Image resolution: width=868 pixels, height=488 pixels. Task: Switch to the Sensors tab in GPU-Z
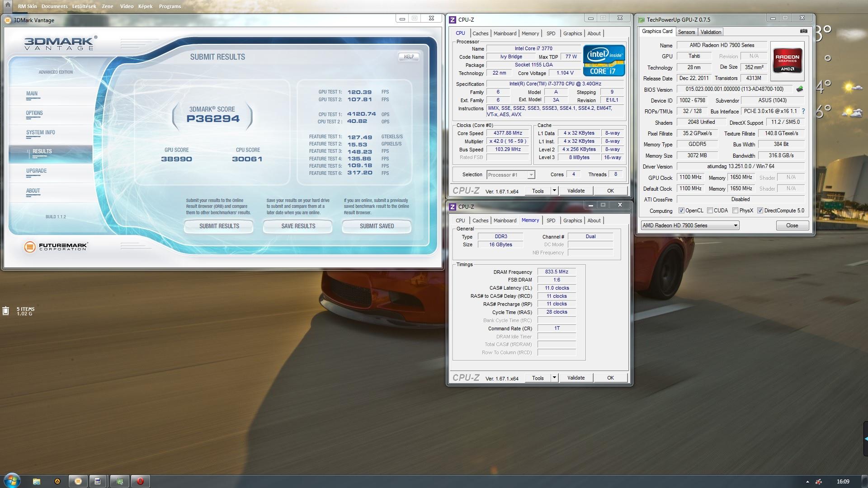pos(686,32)
